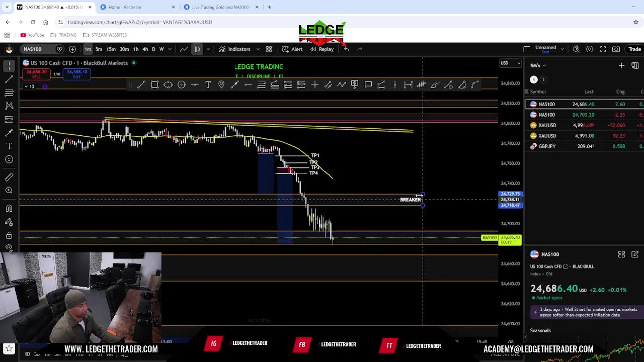Toggle lock all drawings padlock icon
Screen dimensions: 644x362
pyautogui.click(x=9, y=235)
